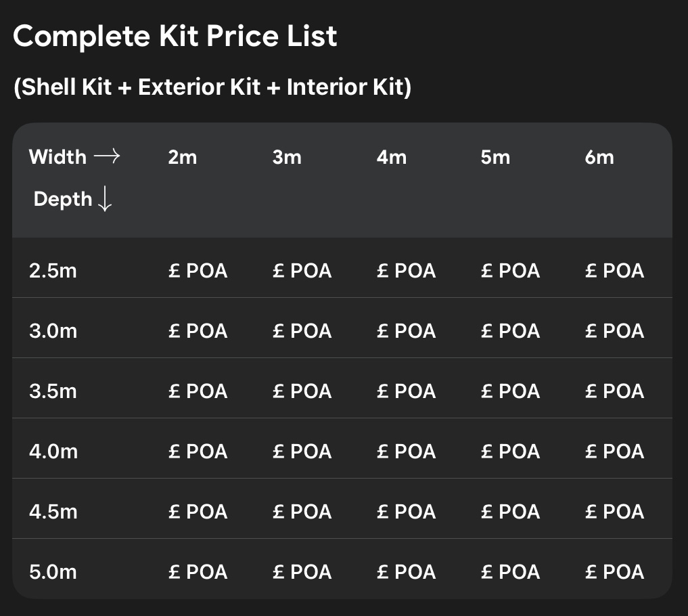The width and height of the screenshot is (688, 616).
Task: Pick the POA cell for 3m by 4.0m
Action: (x=302, y=452)
